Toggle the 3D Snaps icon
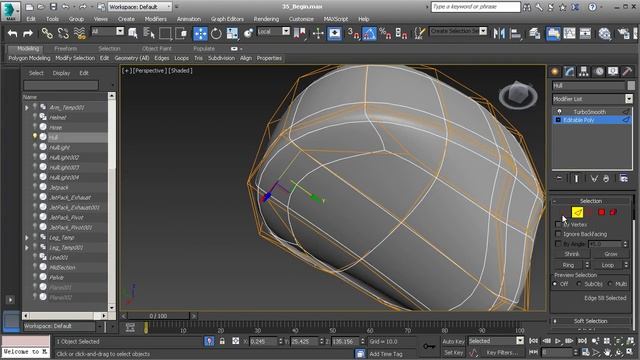The image size is (640, 360). click(x=353, y=33)
